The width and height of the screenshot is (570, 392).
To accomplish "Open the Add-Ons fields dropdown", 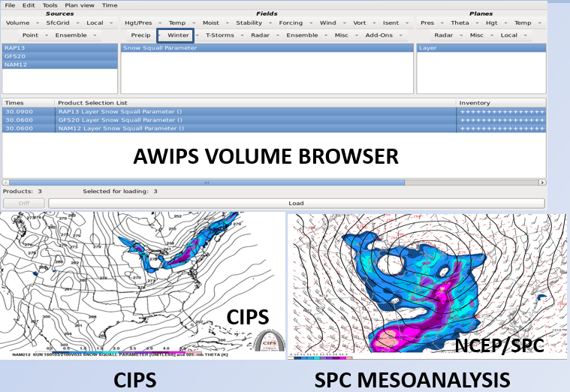I will [383, 35].
